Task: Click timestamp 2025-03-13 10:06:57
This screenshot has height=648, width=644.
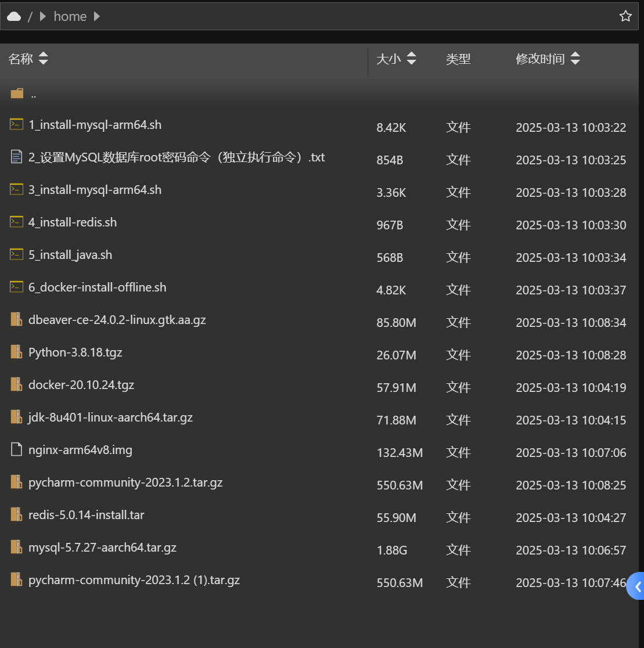Action: point(571,550)
